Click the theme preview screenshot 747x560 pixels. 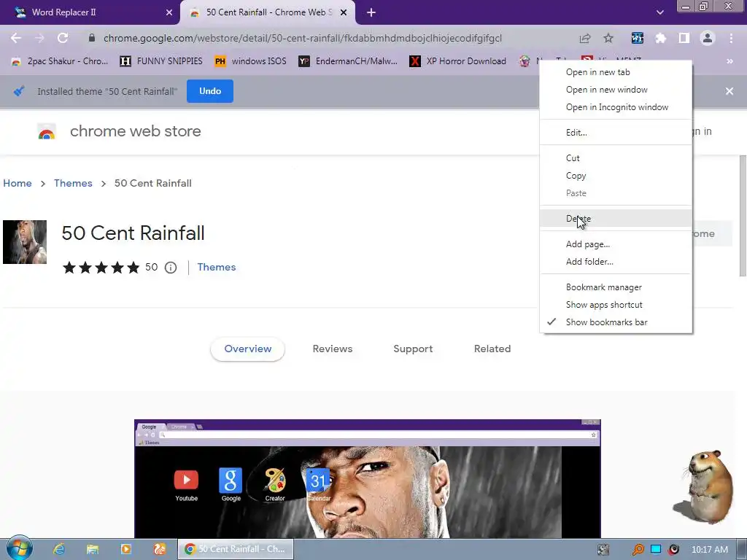368,478
